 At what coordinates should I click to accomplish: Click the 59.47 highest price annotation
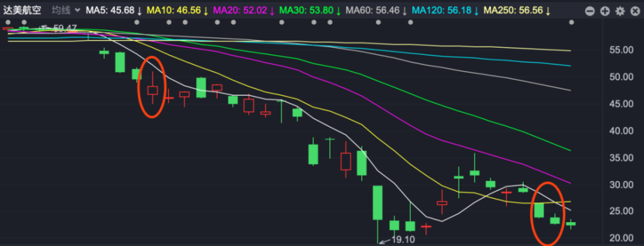[x=65, y=28]
